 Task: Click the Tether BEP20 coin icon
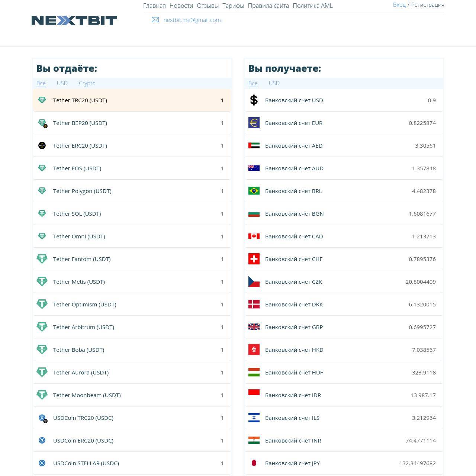(42, 123)
